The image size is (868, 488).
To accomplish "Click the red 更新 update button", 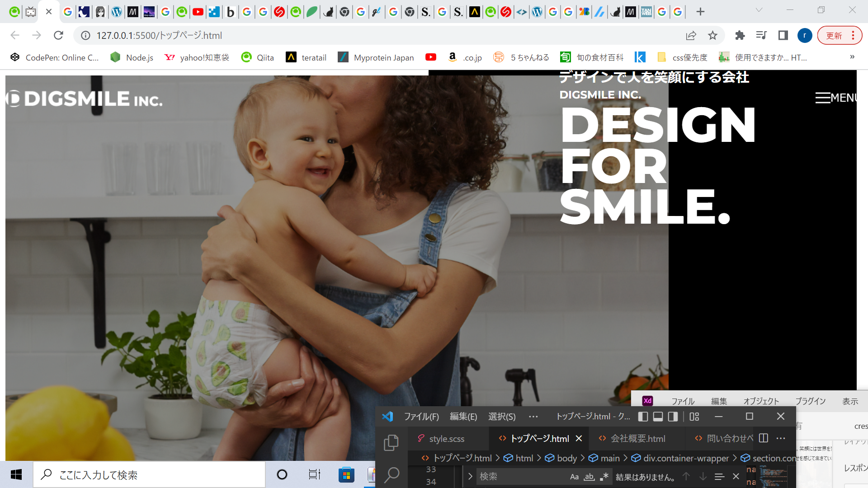I will [839, 35].
